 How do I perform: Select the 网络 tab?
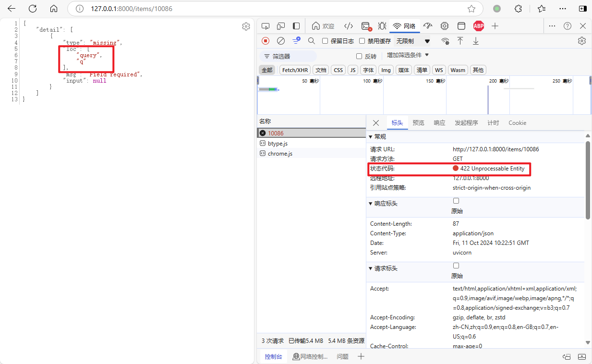click(x=404, y=26)
